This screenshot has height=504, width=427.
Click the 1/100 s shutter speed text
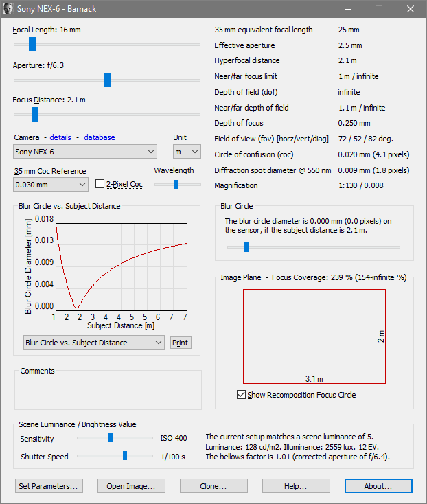tap(173, 457)
